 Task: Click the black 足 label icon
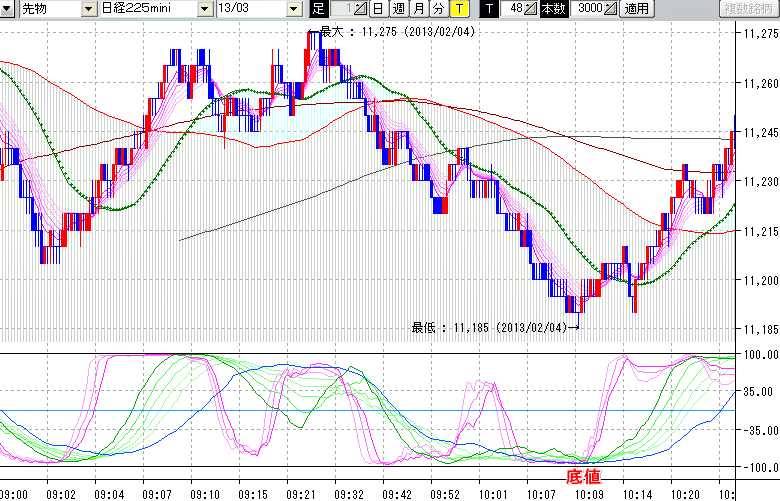click(318, 9)
